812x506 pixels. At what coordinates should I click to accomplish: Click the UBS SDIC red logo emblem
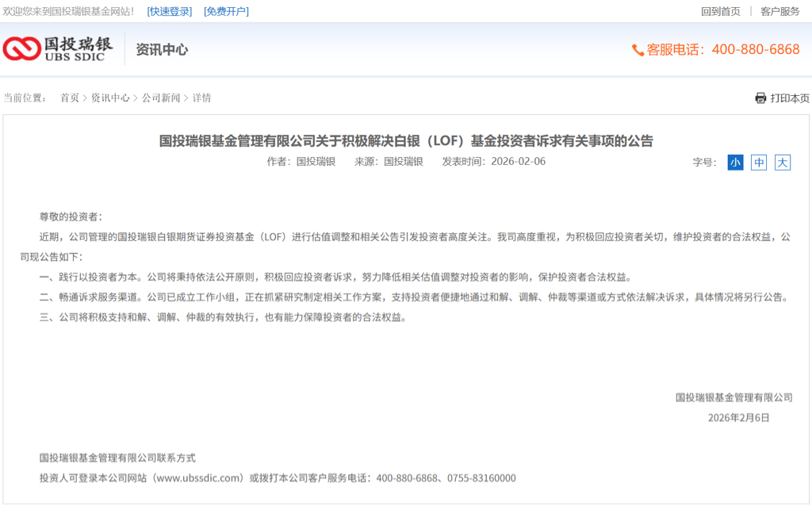[21, 49]
